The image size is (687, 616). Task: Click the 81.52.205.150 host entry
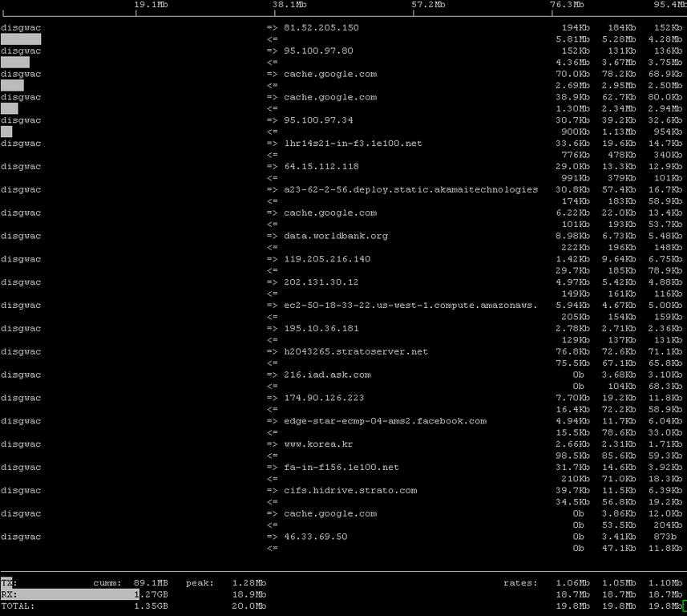(x=321, y=28)
